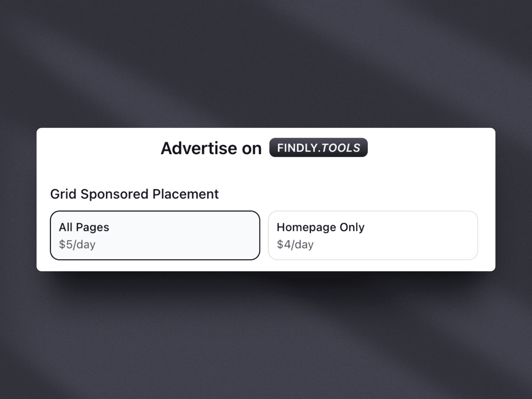
Task: Click the Grid Sponsored Placement section label
Action: (x=134, y=194)
